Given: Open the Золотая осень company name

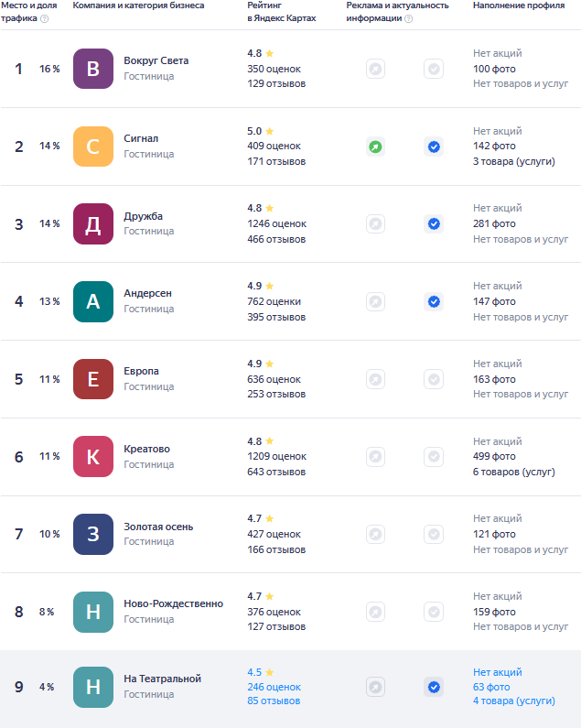Looking at the screenshot, I should click(x=158, y=527).
